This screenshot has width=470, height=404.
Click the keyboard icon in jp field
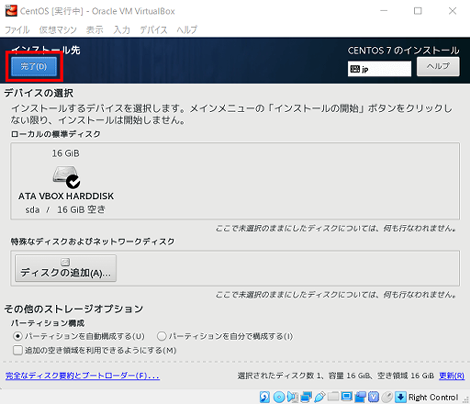click(355, 69)
